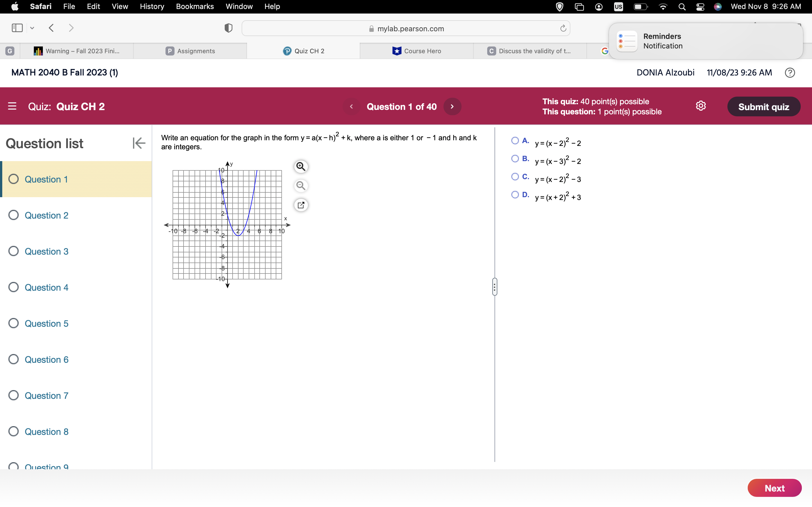Open the Bookmarks menu
Screen dimensions: 812x507
click(x=195, y=6)
